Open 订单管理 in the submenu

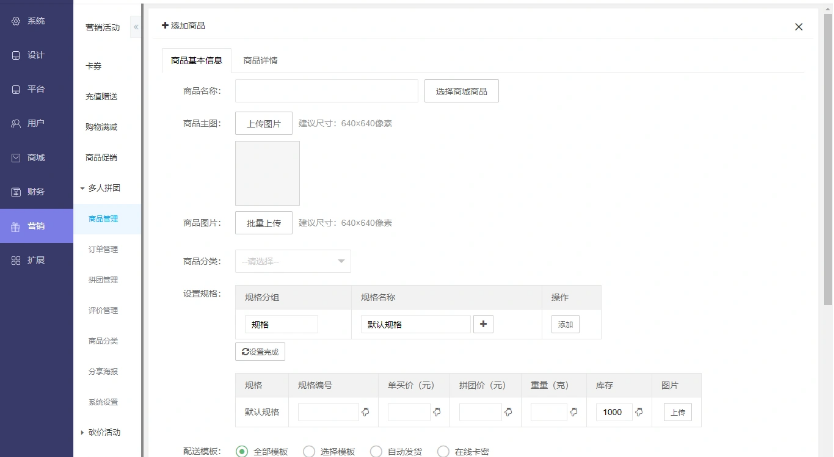click(103, 249)
